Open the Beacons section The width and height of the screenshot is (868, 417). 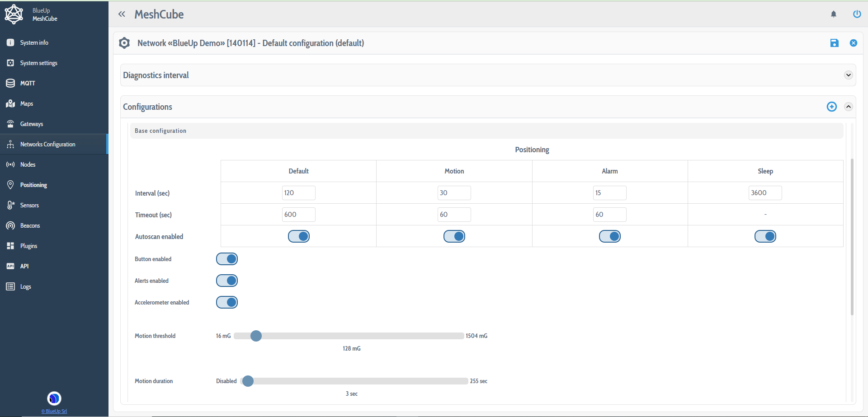[29, 225]
